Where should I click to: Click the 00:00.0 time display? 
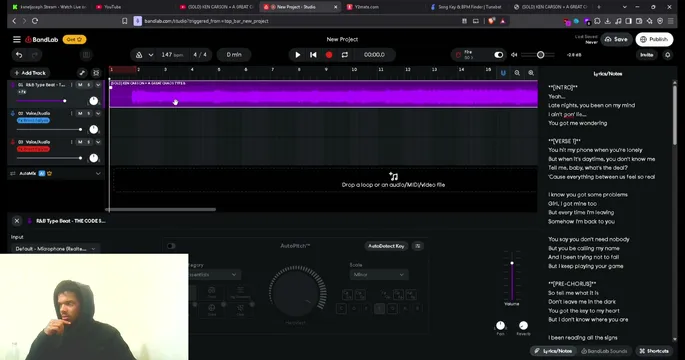pos(374,55)
